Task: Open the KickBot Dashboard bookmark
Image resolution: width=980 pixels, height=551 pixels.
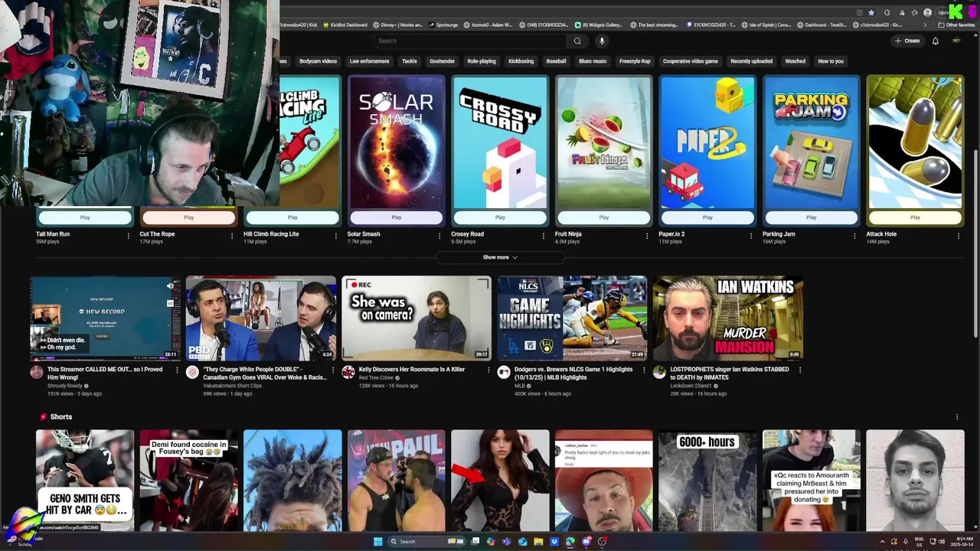Action: [x=345, y=24]
